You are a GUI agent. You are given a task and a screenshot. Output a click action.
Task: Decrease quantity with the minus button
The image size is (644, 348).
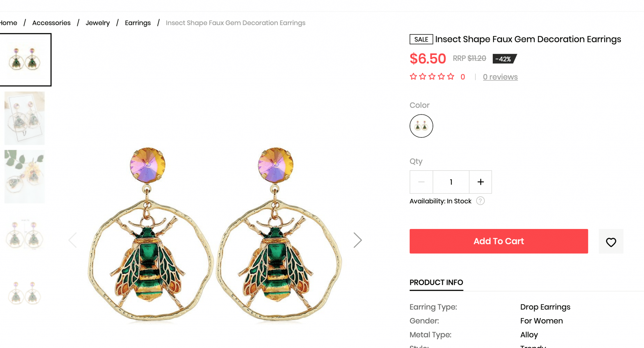pyautogui.click(x=421, y=182)
